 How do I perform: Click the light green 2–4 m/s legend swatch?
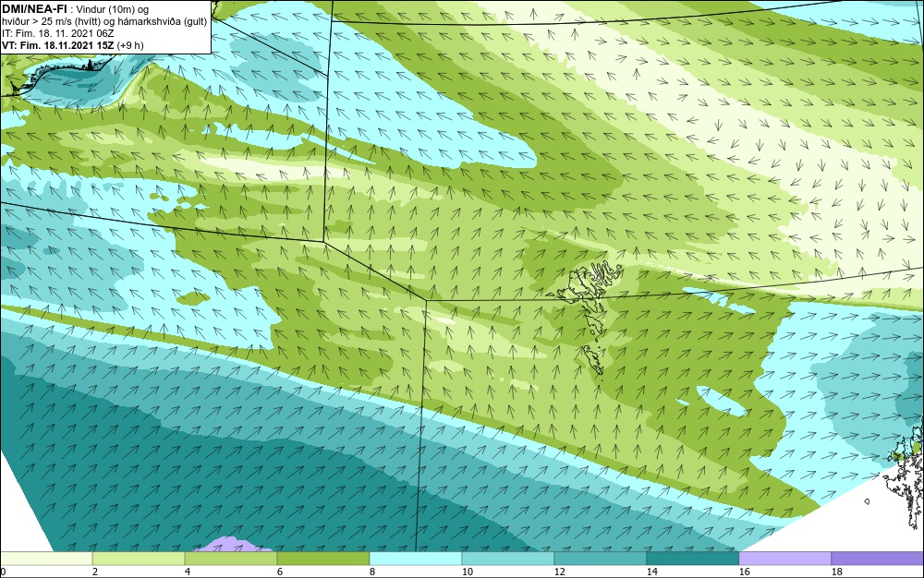(139, 558)
